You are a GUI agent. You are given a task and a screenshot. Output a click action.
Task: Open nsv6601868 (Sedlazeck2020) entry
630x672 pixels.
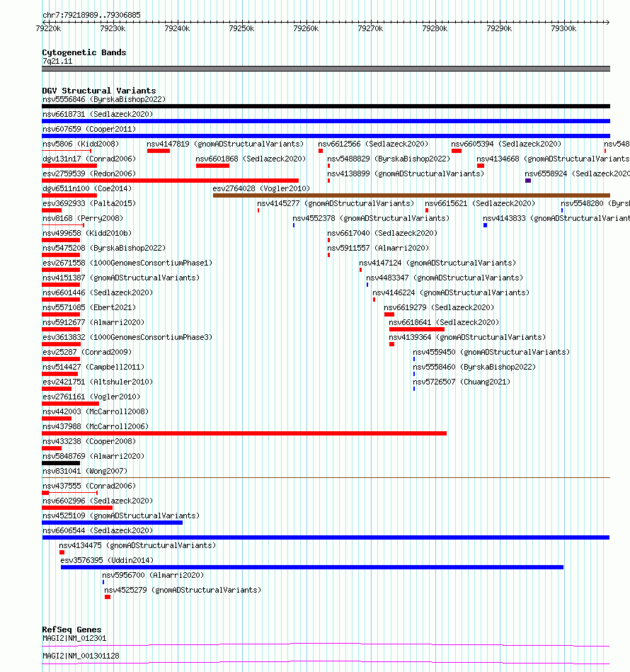point(251,159)
